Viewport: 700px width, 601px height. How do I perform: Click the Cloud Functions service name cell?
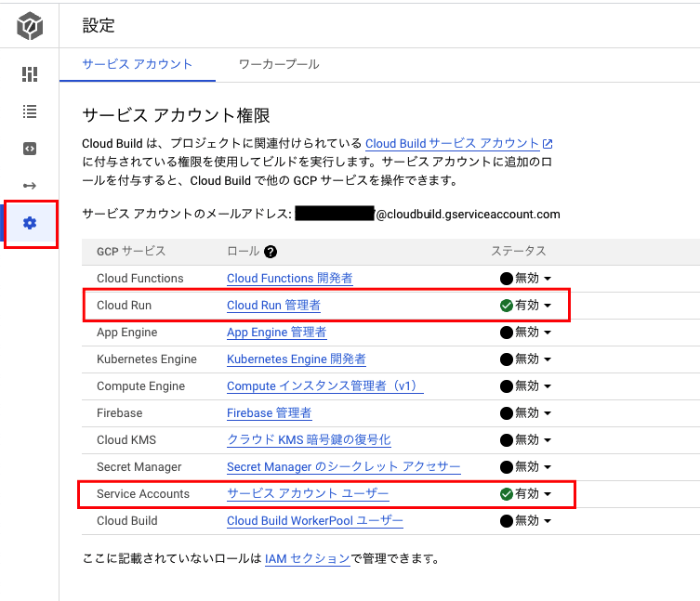pos(140,279)
